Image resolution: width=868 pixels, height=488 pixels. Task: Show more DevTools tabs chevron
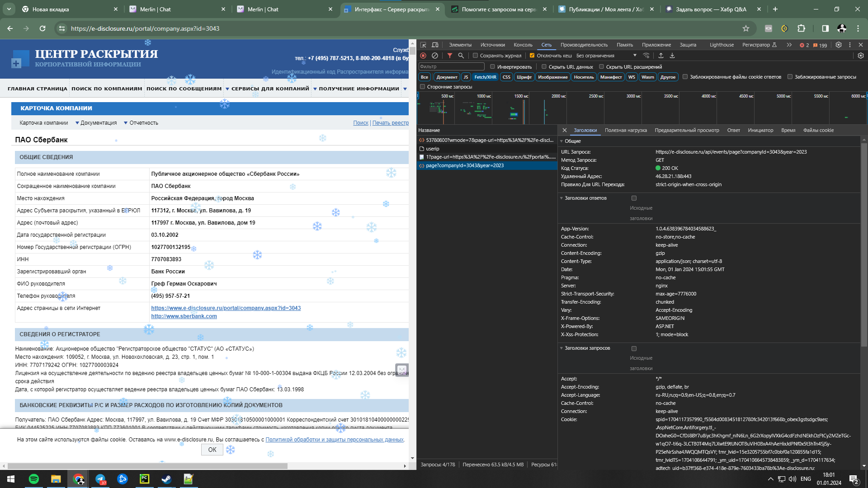tap(789, 45)
